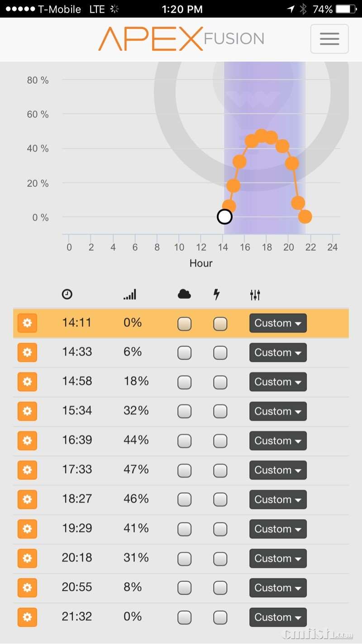362x644 pixels.
Task: Open the hamburger navigation menu
Action: click(329, 39)
